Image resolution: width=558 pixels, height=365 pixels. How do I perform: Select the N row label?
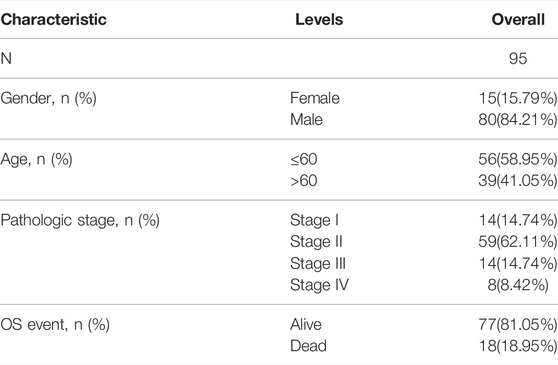(6, 59)
